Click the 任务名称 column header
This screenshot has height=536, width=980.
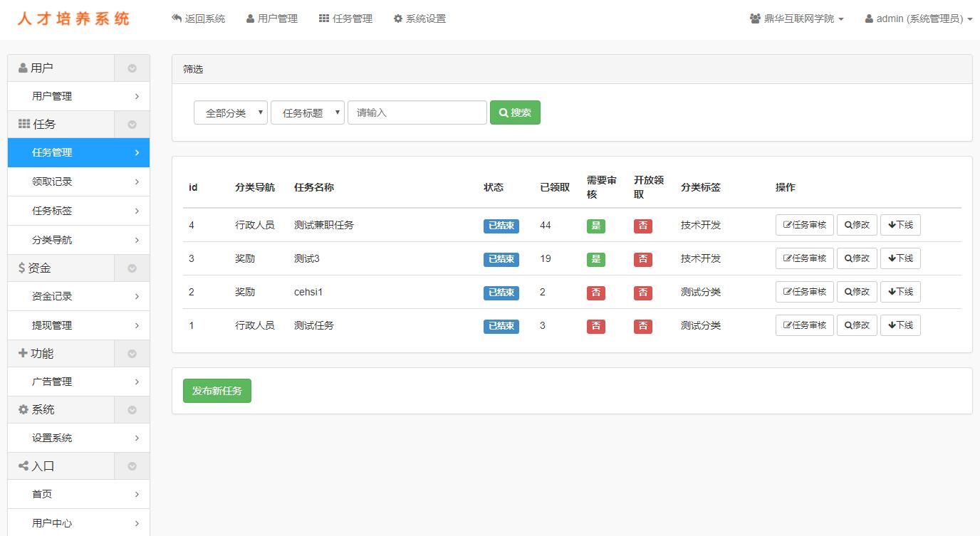(314, 187)
